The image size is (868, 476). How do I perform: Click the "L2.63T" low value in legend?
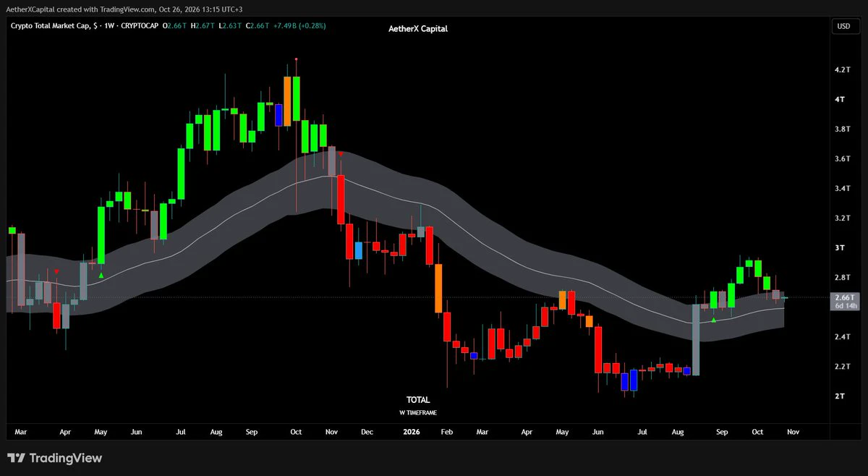231,26
